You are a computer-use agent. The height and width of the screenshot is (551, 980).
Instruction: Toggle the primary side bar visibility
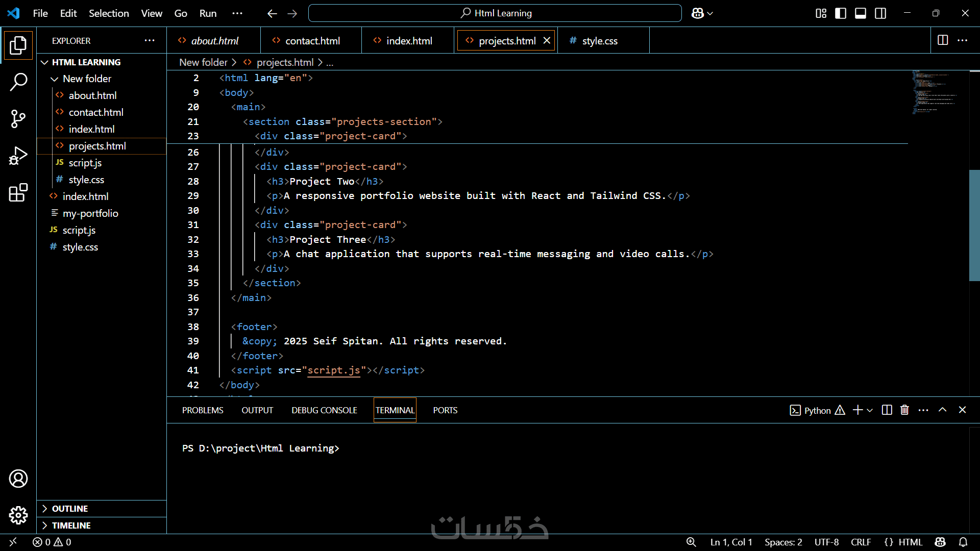841,13
